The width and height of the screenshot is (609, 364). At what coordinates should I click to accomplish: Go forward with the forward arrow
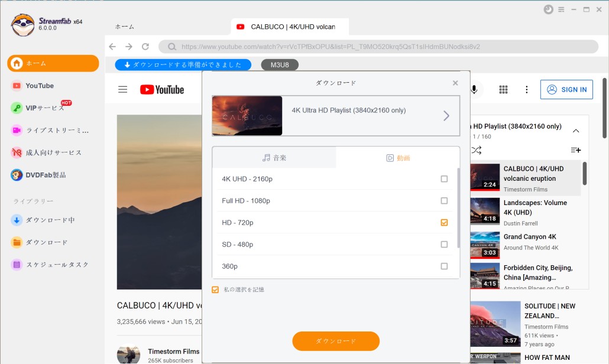(128, 47)
